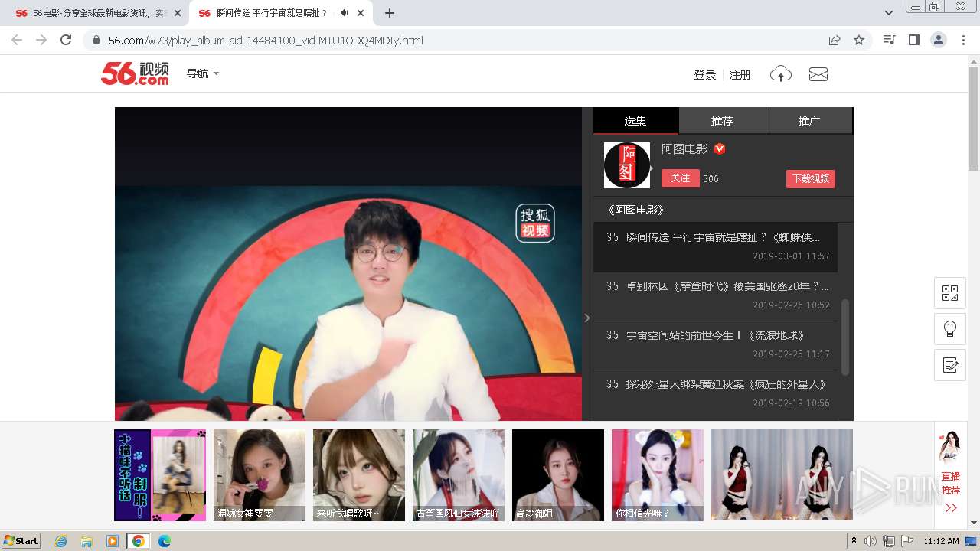Open the mail envelope messages icon
This screenshot has width=980, height=551.
[818, 74]
